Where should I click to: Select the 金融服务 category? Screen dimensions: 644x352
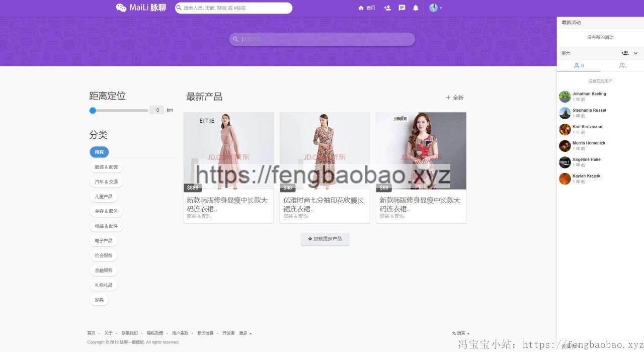tap(104, 270)
